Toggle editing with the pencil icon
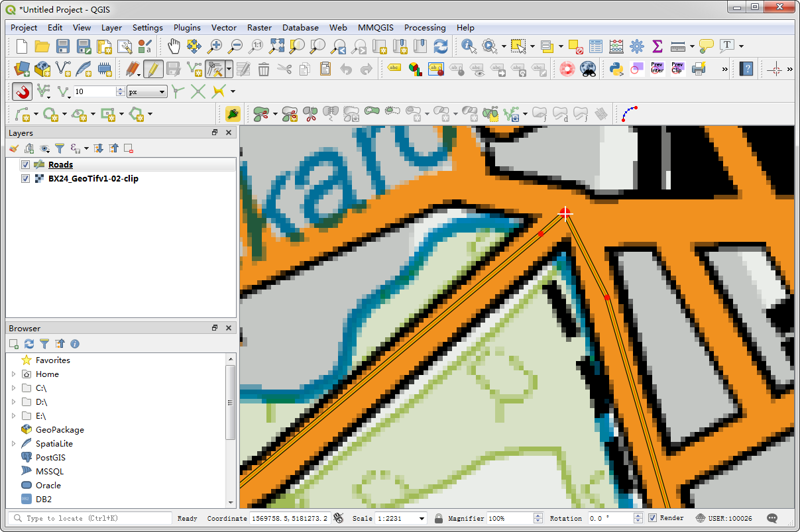This screenshot has width=800, height=532. (x=153, y=68)
